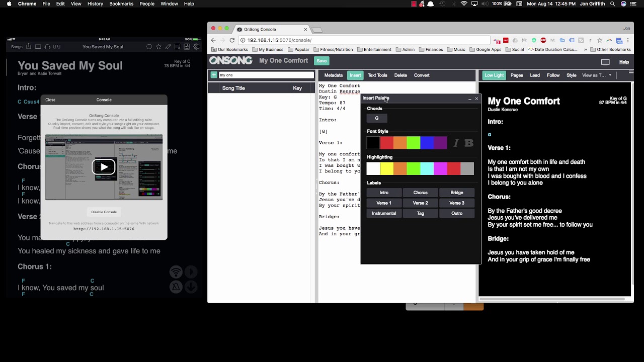Tap the star favorite icon in iPad toolbar

coord(158,47)
